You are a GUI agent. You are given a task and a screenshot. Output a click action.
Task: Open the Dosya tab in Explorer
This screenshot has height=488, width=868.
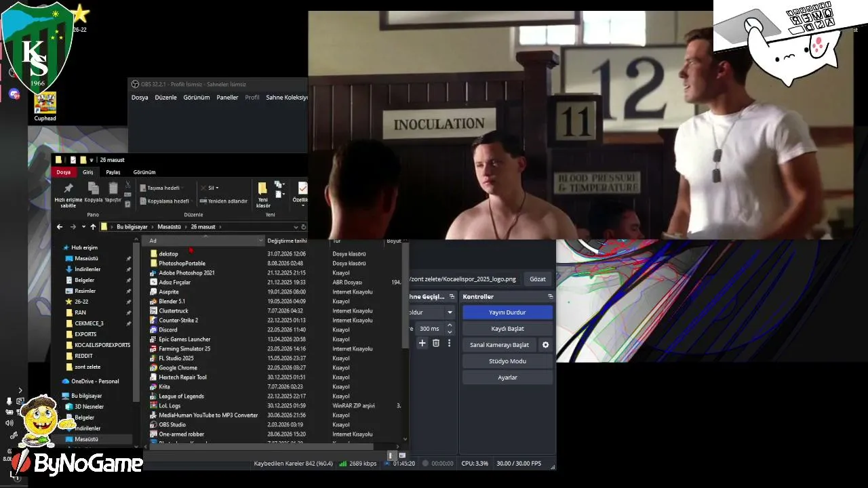coord(64,172)
